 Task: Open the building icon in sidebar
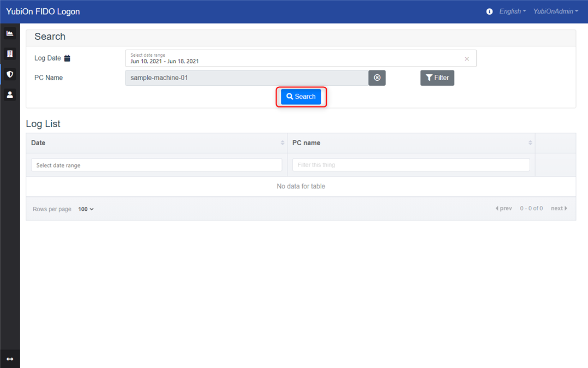10,54
